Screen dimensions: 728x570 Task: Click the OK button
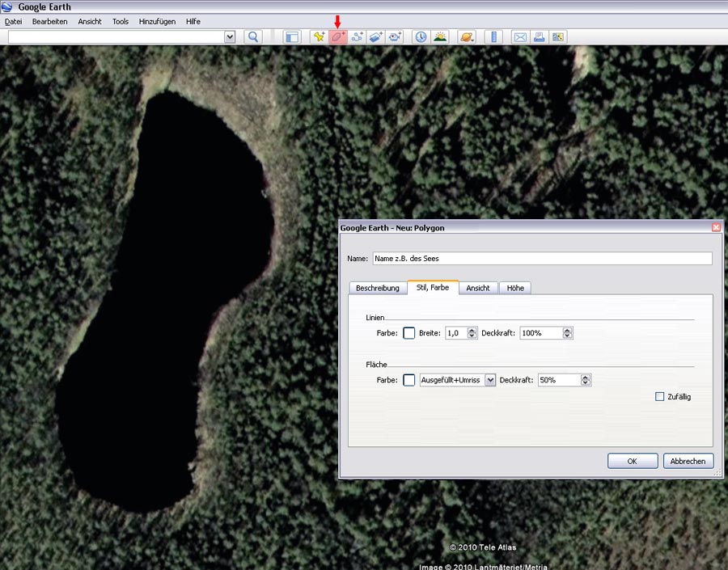pos(632,461)
